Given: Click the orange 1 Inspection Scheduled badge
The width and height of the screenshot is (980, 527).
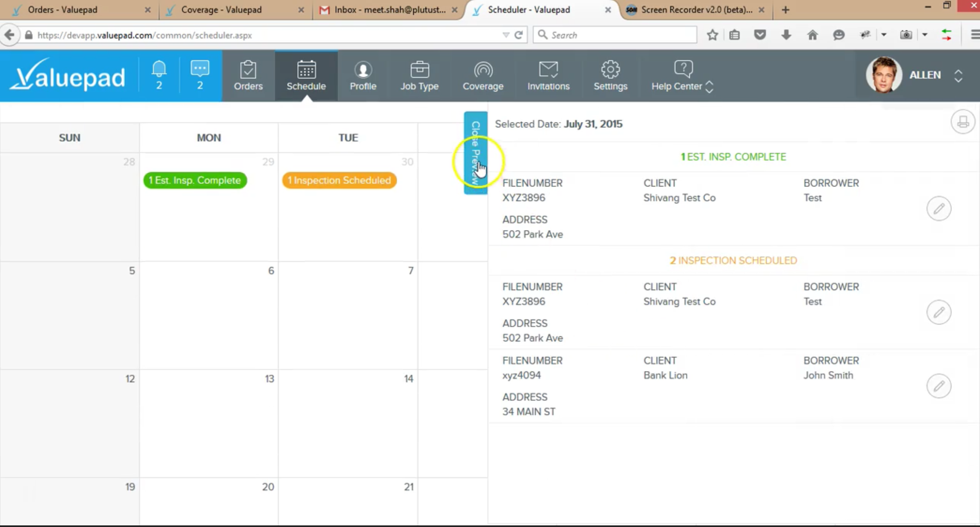Looking at the screenshot, I should coord(339,180).
